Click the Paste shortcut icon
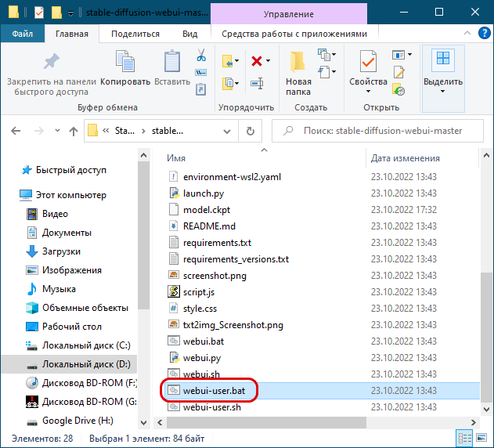Viewport: 494px width, 448px height. pyautogui.click(x=201, y=89)
